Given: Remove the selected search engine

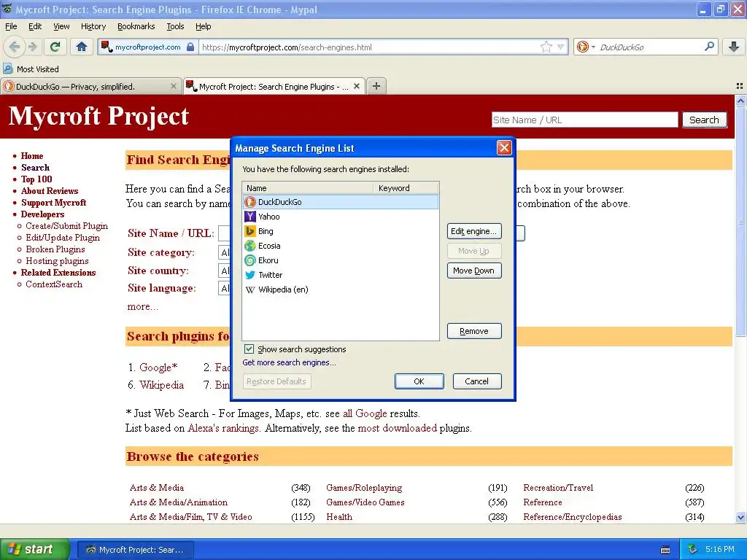Looking at the screenshot, I should (474, 331).
